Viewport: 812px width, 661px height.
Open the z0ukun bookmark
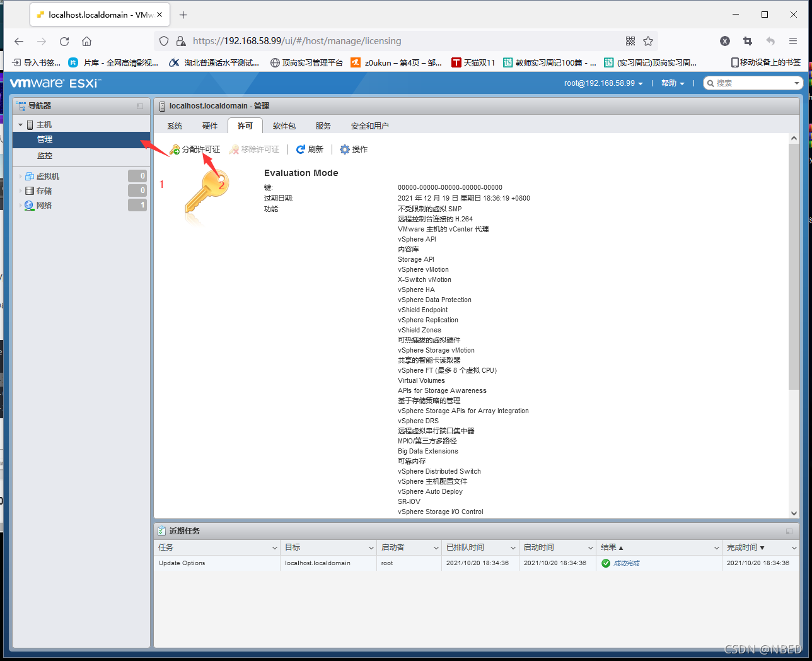click(397, 62)
